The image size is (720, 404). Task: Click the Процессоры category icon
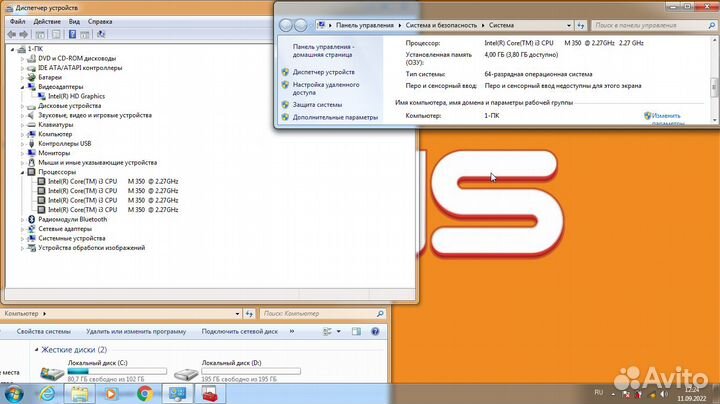(x=31, y=172)
